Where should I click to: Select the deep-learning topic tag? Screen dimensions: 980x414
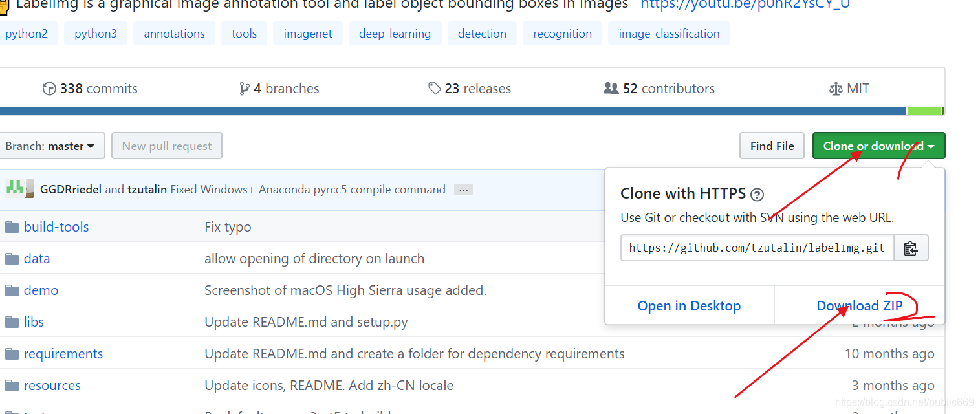(395, 34)
